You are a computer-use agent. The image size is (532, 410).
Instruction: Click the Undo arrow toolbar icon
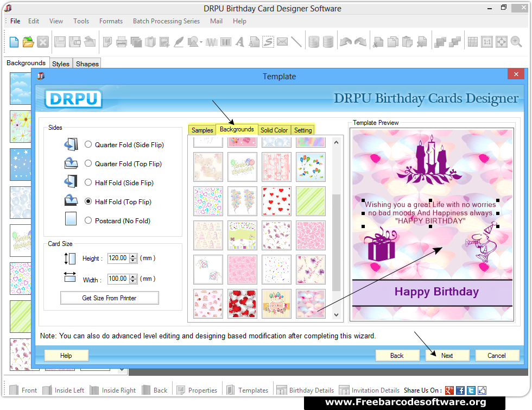tap(346, 42)
